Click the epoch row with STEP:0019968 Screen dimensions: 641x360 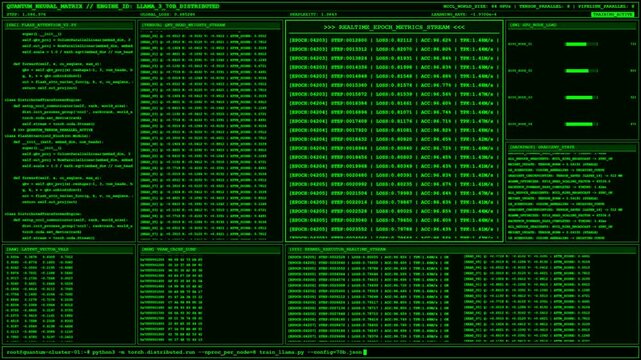tap(394, 166)
